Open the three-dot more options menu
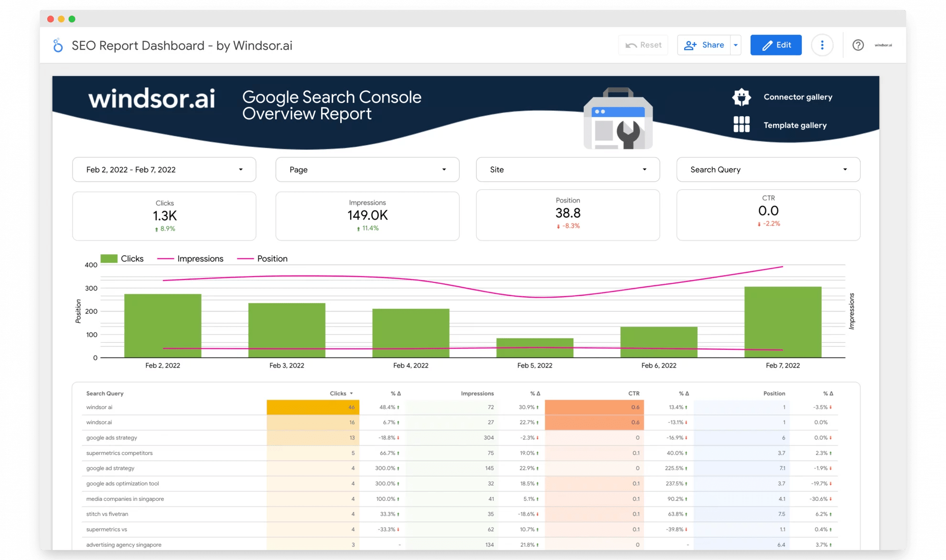946x560 pixels. [822, 45]
